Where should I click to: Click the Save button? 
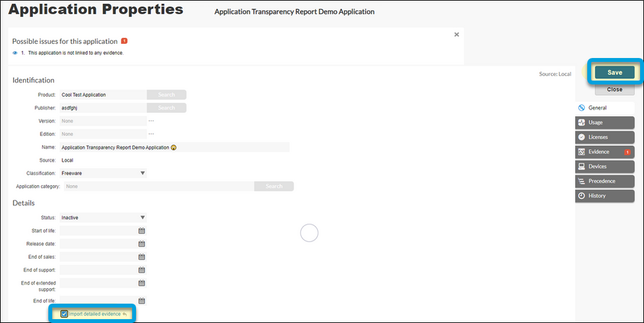(x=614, y=72)
